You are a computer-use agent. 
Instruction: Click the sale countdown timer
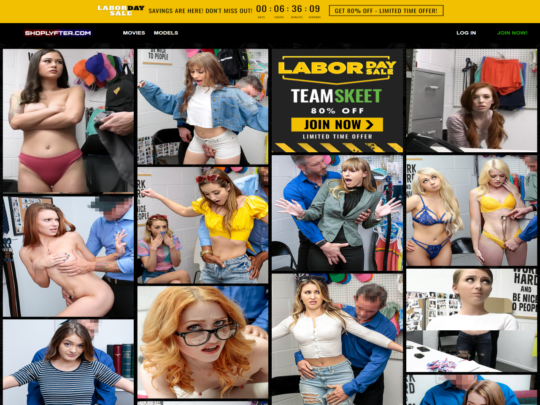288,11
